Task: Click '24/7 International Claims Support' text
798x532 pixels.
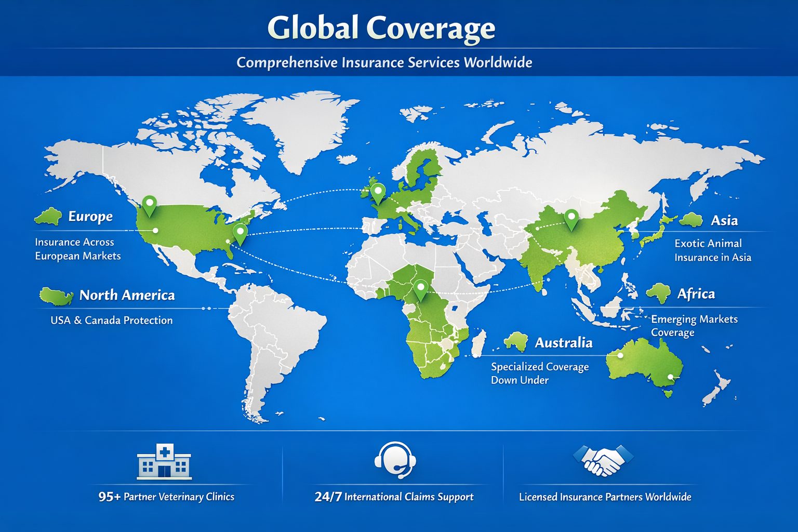Action: pos(394,497)
